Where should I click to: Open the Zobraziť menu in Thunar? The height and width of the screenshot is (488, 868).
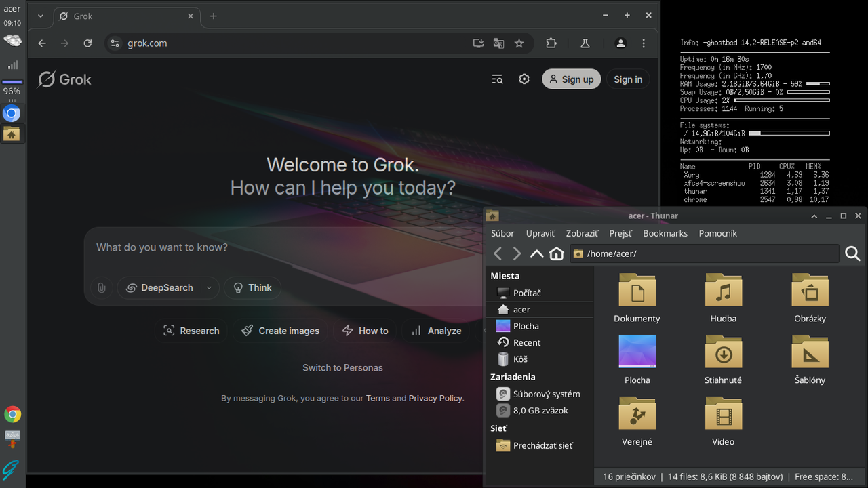click(x=582, y=233)
